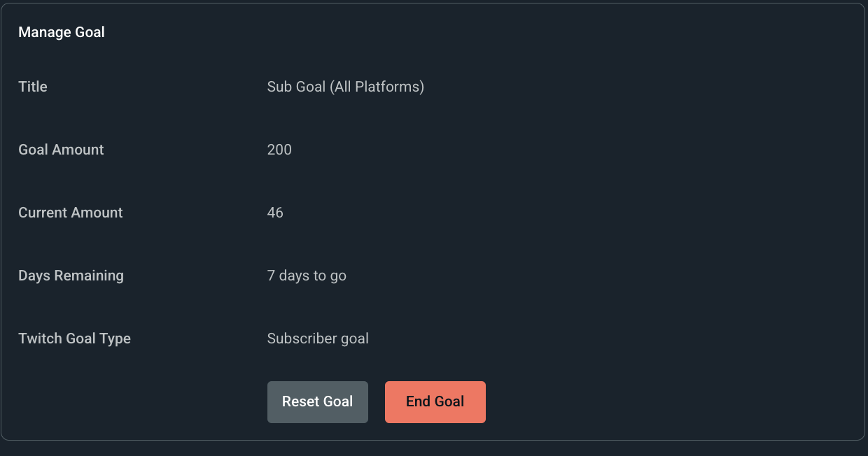This screenshot has width=868, height=456.
Task: Select the goal title Sub Goal (All Platforms)
Action: tap(345, 87)
